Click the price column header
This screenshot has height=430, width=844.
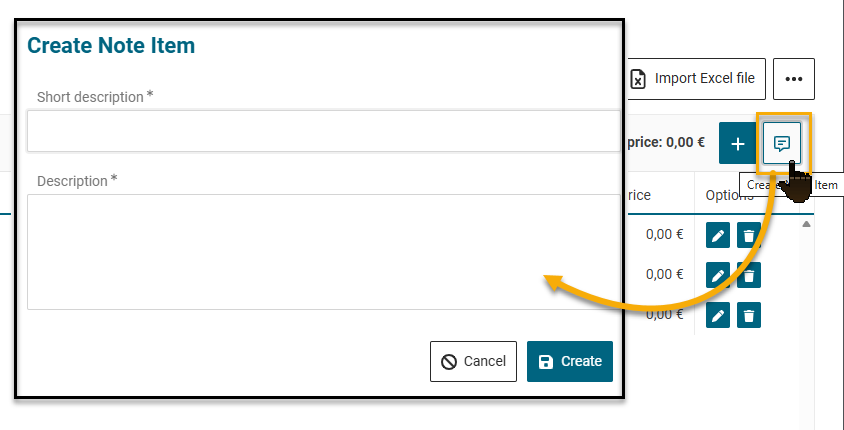point(639,195)
